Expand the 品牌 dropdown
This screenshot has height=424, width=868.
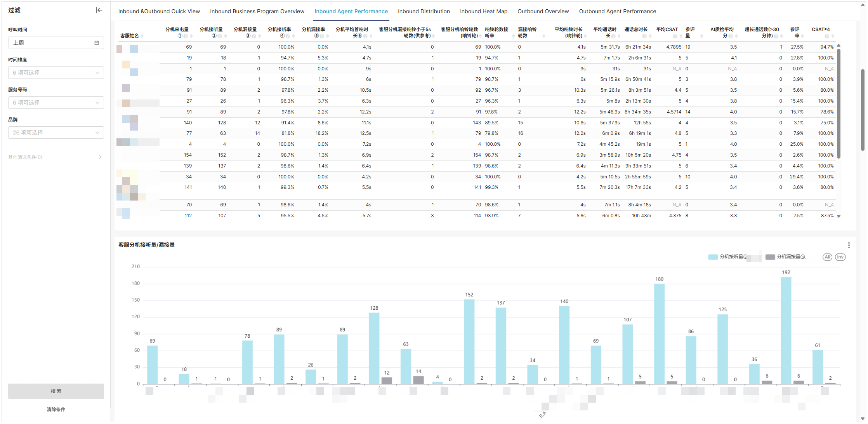click(x=56, y=133)
